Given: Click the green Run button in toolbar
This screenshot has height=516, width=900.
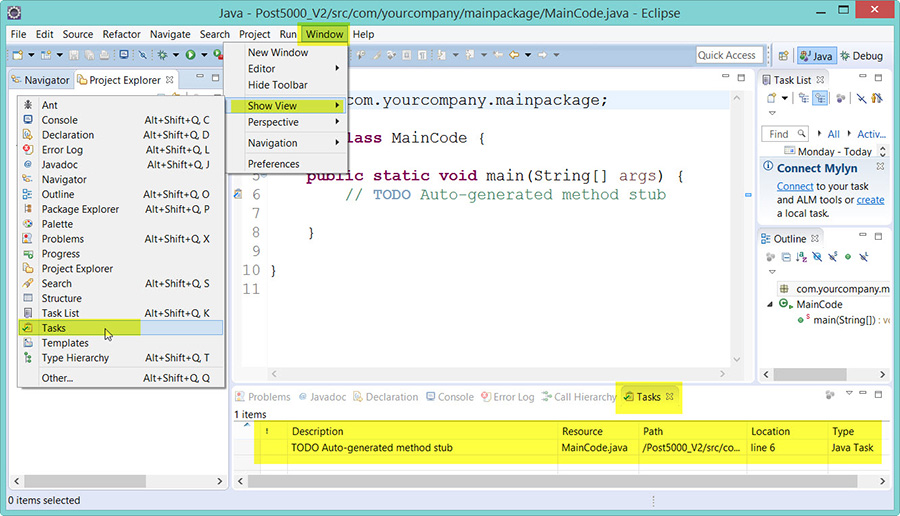Looking at the screenshot, I should [x=191, y=55].
